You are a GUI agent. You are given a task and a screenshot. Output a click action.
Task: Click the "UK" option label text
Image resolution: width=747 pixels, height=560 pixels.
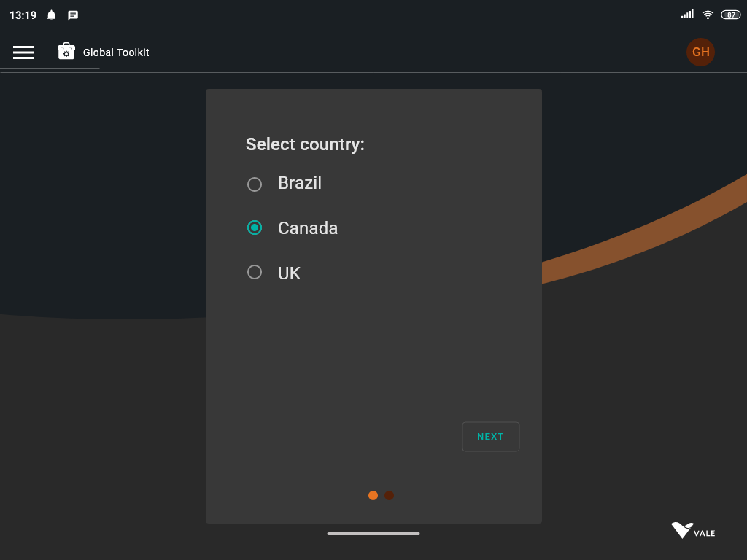289,273
